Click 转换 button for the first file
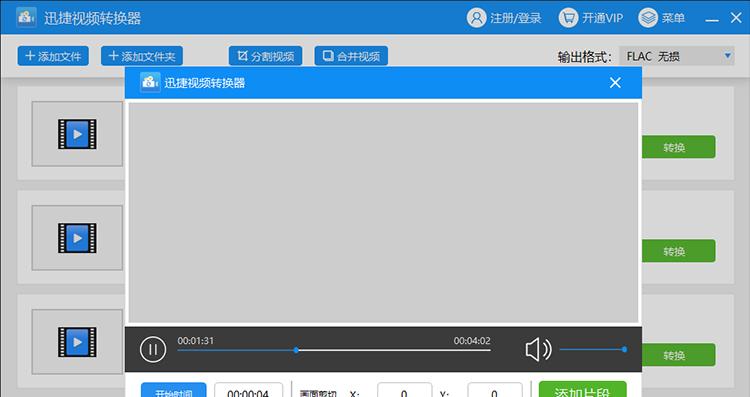750x397 pixels. coord(678,147)
